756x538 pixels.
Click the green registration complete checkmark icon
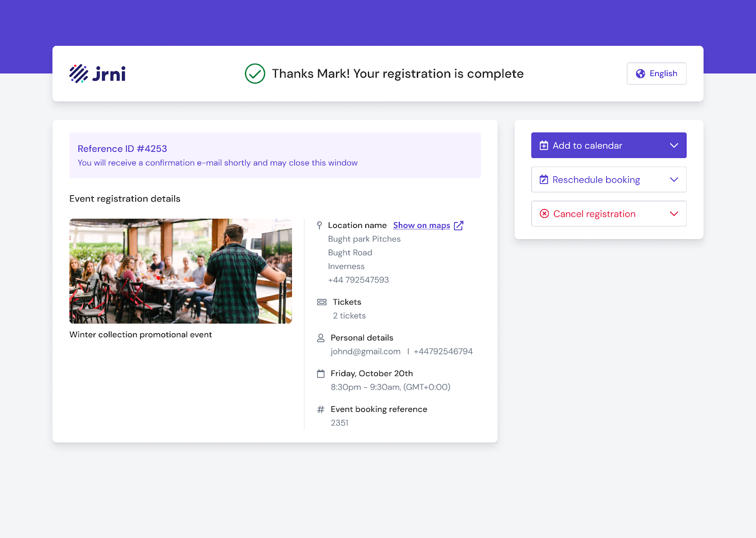coord(255,74)
